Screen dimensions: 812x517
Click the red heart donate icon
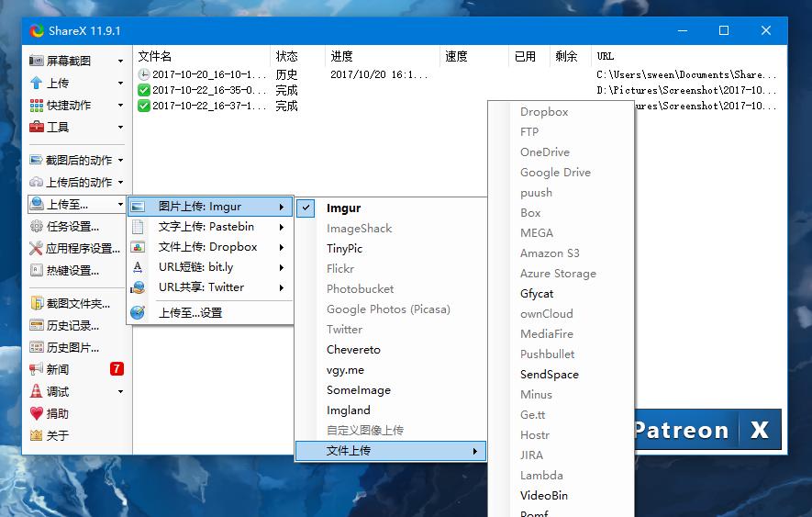[x=37, y=413]
